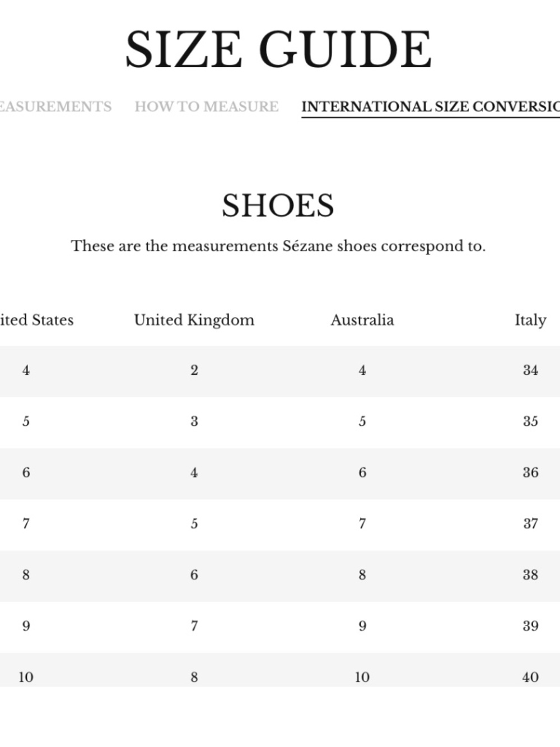
Task: Click the Size Guide heading
Action: (278, 50)
